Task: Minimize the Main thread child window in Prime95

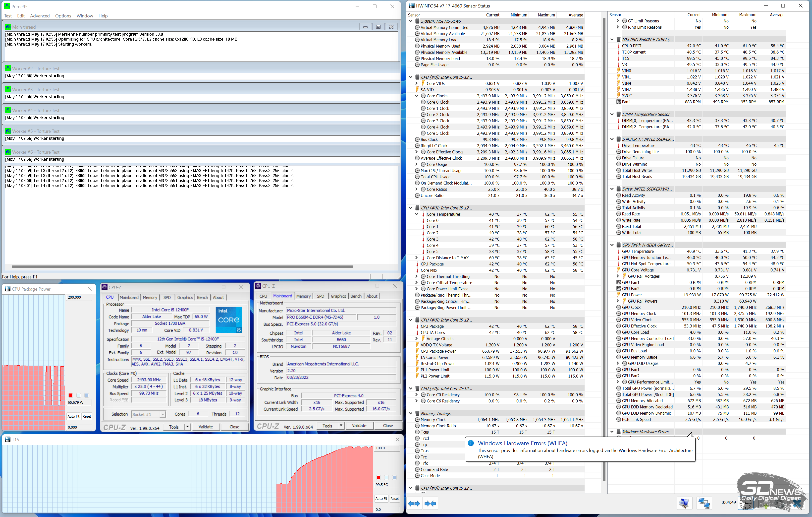Action: tap(365, 27)
